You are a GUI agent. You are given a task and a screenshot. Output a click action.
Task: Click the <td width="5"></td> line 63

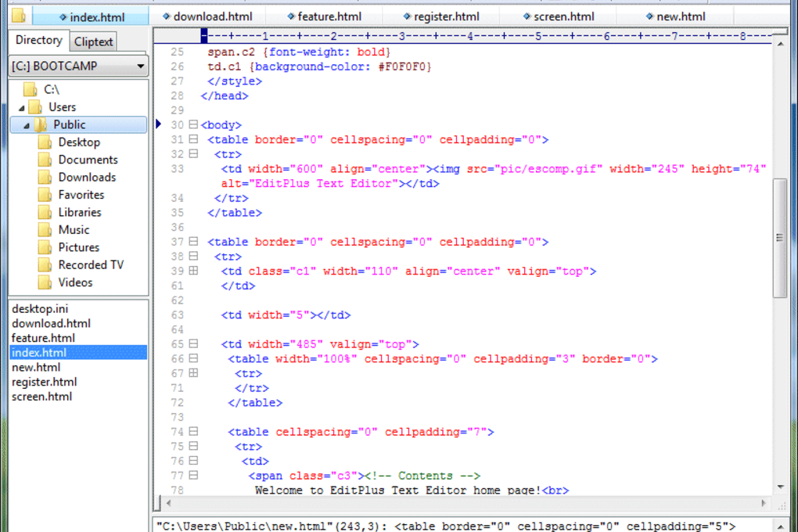pyautogui.click(x=286, y=315)
